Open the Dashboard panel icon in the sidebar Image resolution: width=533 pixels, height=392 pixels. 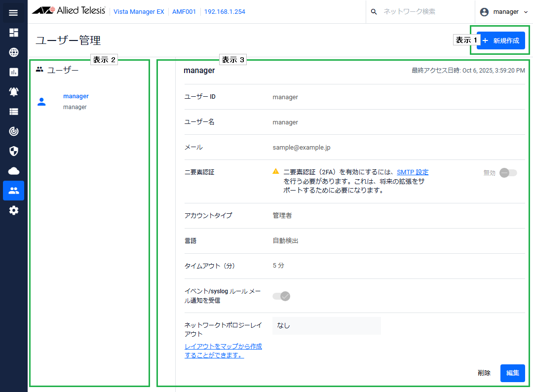[x=13, y=33]
